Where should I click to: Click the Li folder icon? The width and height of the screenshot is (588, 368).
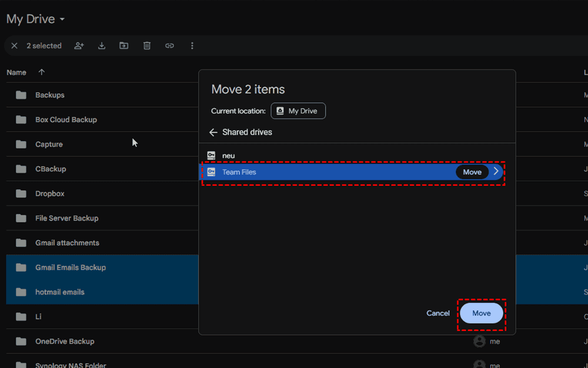[x=21, y=317]
